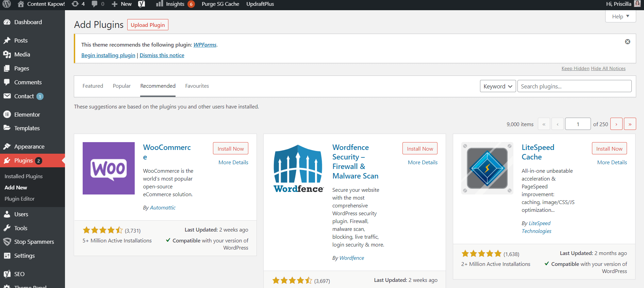Open LiteSpeed Technologies author link
644x288 pixels.
(536, 227)
